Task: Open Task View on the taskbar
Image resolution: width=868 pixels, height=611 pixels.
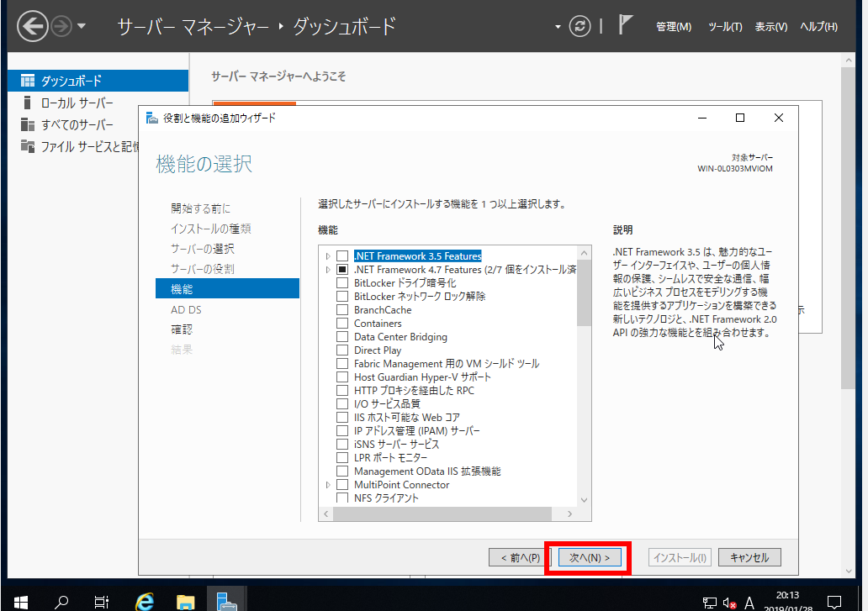Action: (102, 602)
